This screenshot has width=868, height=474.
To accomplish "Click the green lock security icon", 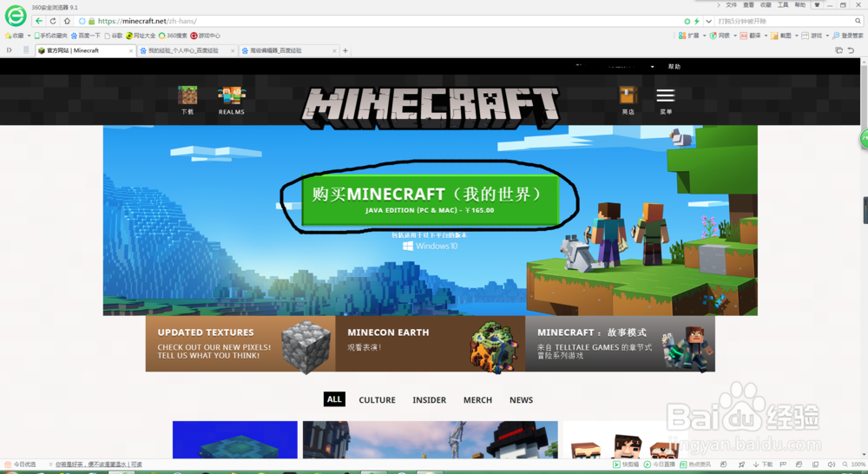I will point(91,21).
